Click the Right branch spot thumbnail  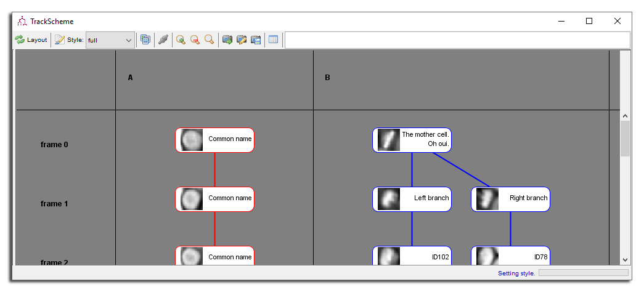point(487,199)
